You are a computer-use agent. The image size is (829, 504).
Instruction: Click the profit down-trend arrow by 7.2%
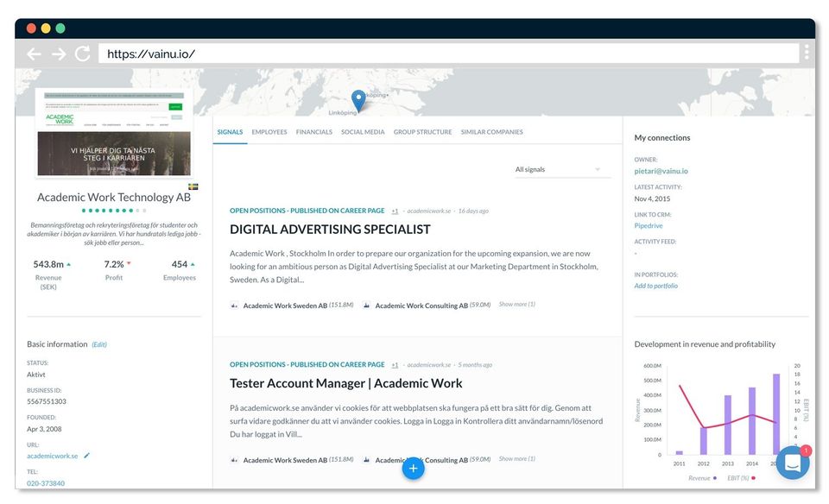pyautogui.click(x=129, y=263)
